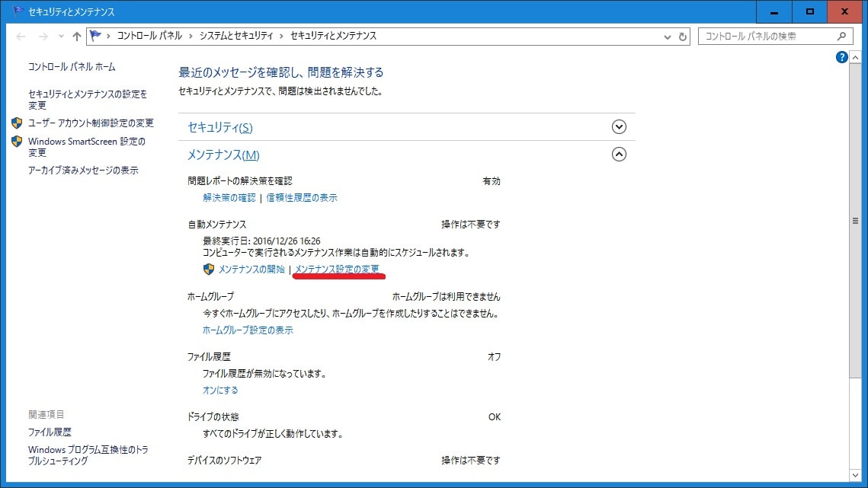Go up one level with the Up arrow
Image resolution: width=868 pixels, height=488 pixels.
[x=76, y=37]
